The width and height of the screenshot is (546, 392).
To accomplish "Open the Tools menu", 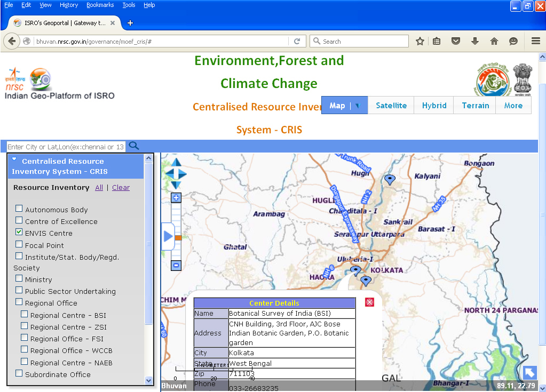I will 129,5.
